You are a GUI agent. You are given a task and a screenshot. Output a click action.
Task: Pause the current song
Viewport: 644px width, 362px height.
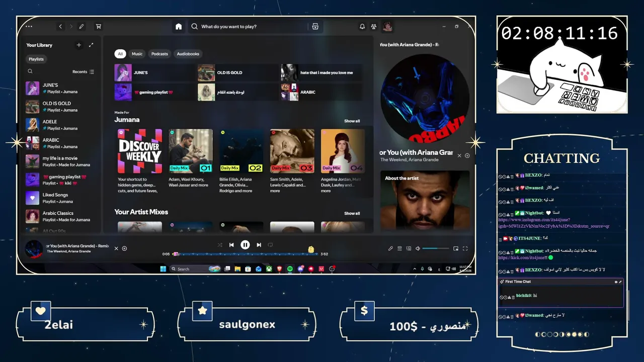(245, 245)
